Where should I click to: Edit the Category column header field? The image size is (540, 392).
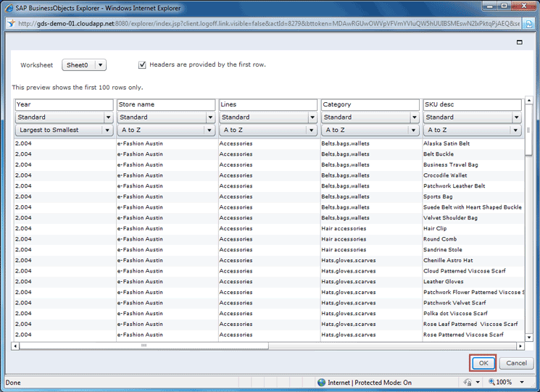tap(370, 104)
